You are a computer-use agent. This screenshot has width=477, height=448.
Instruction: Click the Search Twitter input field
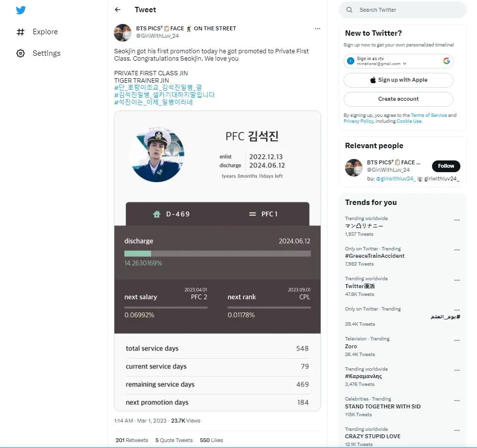point(403,10)
